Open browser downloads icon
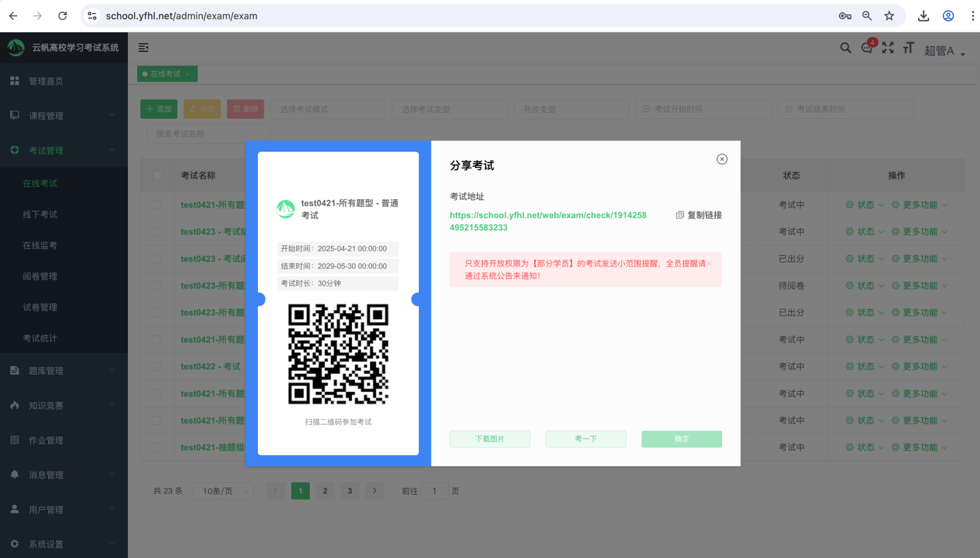This screenshot has width=980, height=558. click(x=923, y=16)
